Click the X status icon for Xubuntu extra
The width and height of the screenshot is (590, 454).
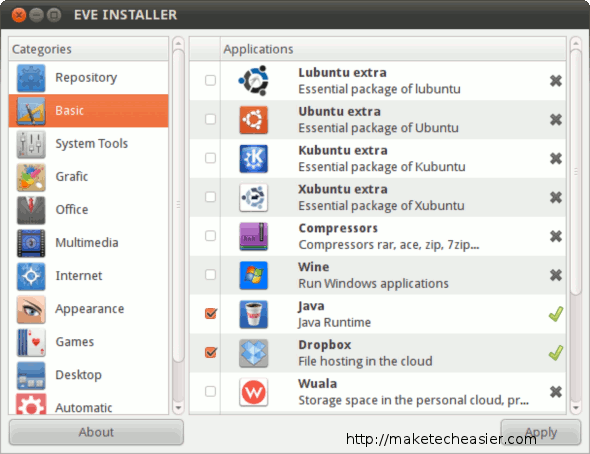[556, 197]
